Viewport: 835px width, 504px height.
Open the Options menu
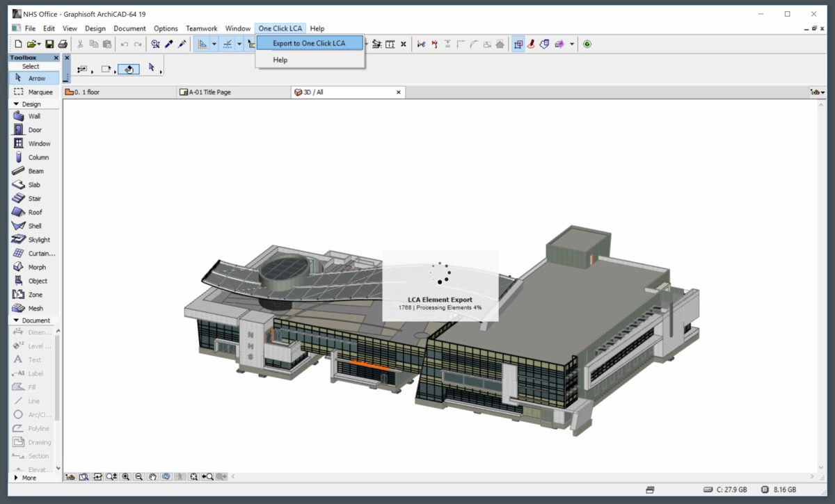pyautogui.click(x=166, y=29)
